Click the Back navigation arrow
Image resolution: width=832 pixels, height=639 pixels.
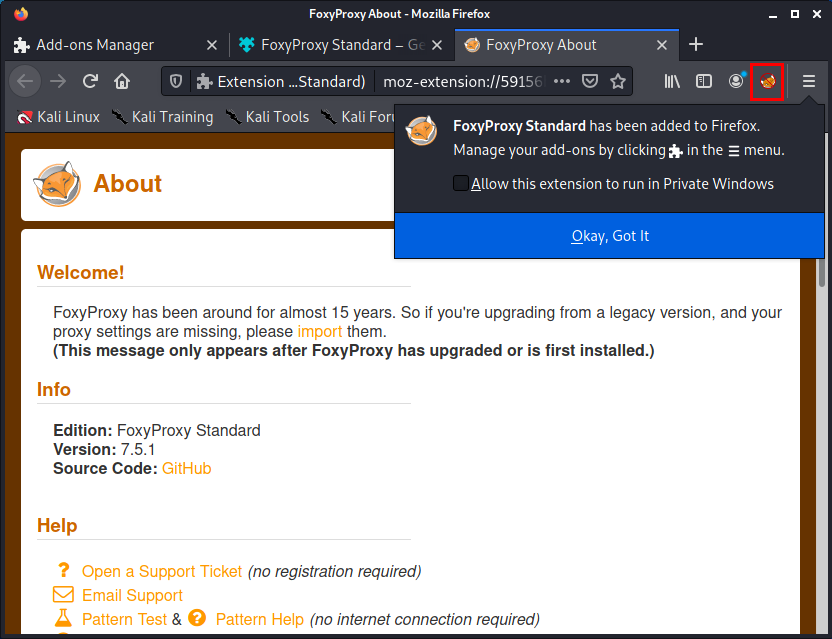(x=25, y=81)
